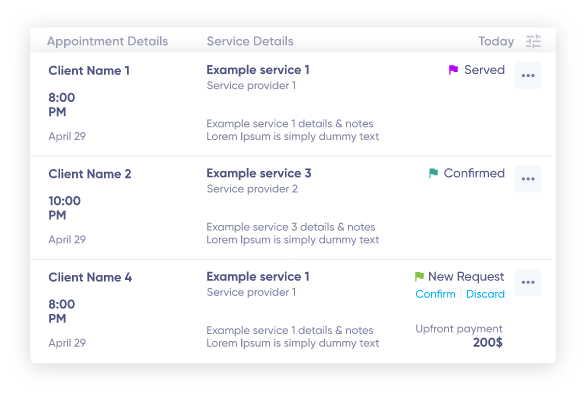Click the green New Request flag icon

[x=419, y=276]
